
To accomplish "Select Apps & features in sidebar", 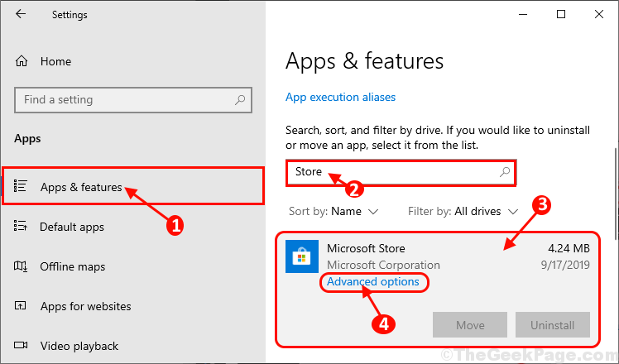I will click(133, 186).
